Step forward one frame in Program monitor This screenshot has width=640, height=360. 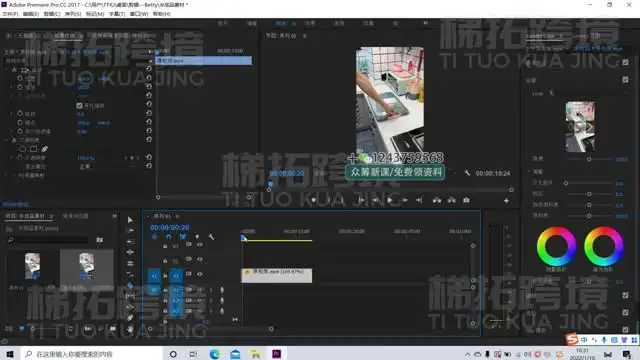click(x=404, y=200)
